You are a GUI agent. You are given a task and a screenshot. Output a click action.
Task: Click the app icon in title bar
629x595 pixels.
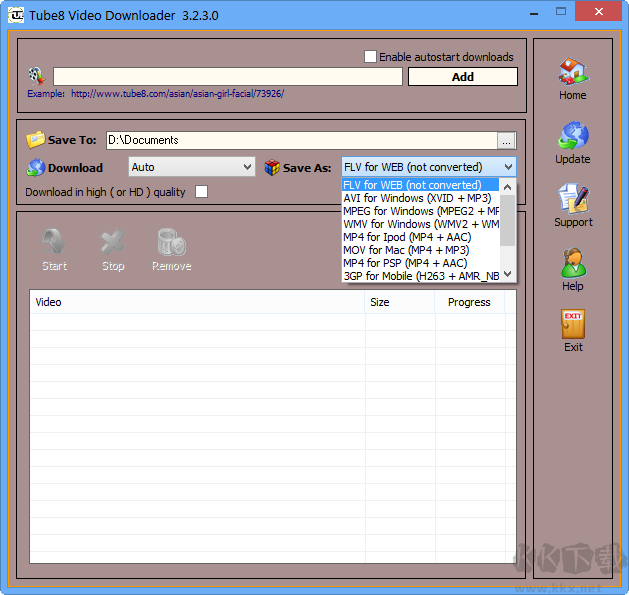(x=16, y=15)
